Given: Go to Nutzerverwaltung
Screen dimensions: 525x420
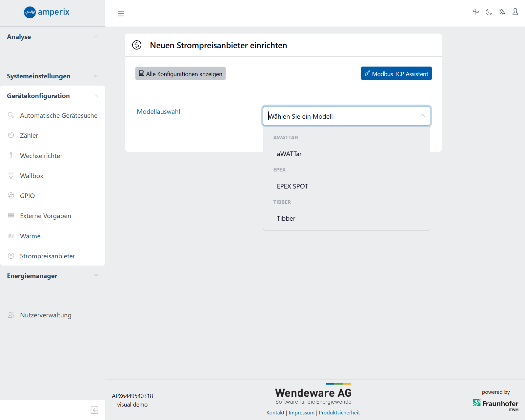Looking at the screenshot, I should [x=46, y=315].
